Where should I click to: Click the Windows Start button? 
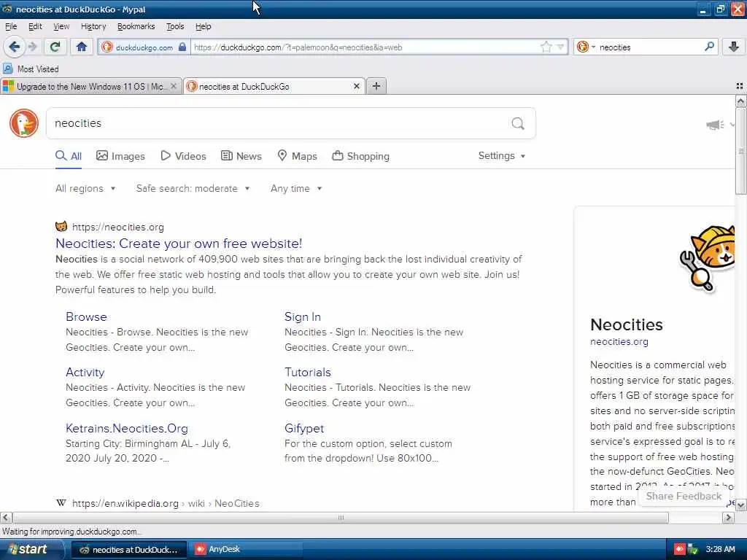click(x=31, y=549)
